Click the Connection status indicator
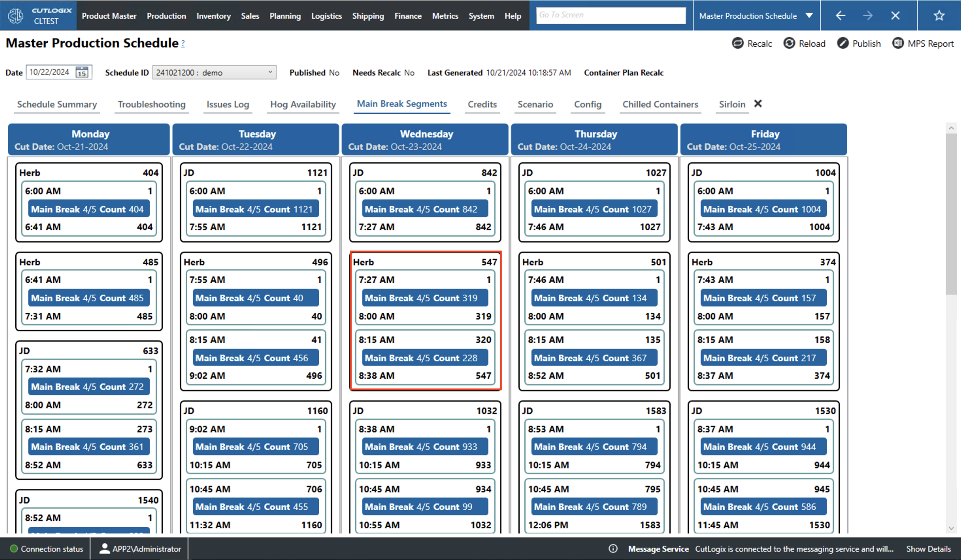Viewport: 961px width, 560px height. [14, 549]
